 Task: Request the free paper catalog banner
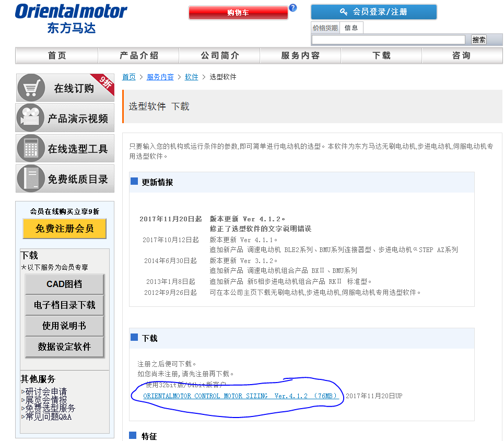[x=65, y=178]
